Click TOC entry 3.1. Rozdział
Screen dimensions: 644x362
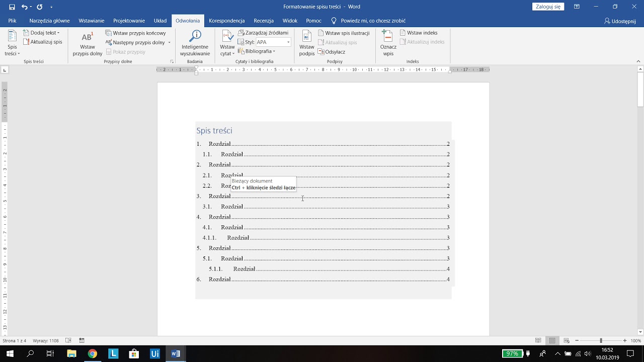(326, 207)
